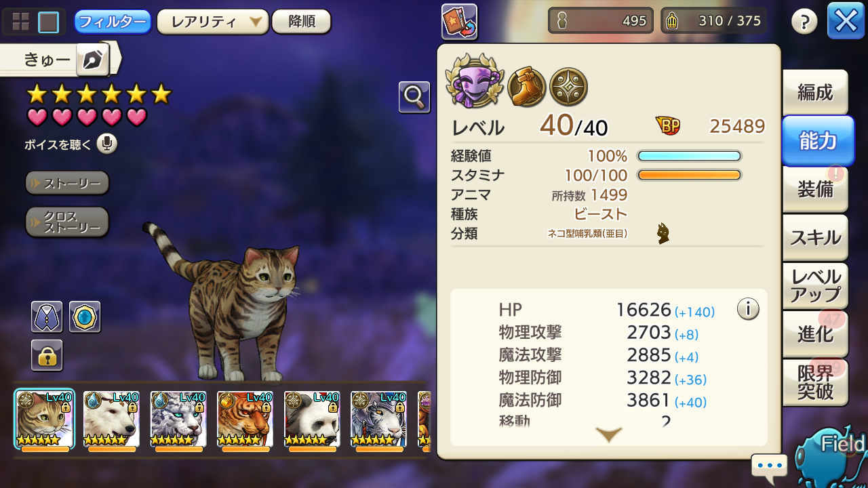
Task: Open the chat bubble icon
Action: coord(770,467)
